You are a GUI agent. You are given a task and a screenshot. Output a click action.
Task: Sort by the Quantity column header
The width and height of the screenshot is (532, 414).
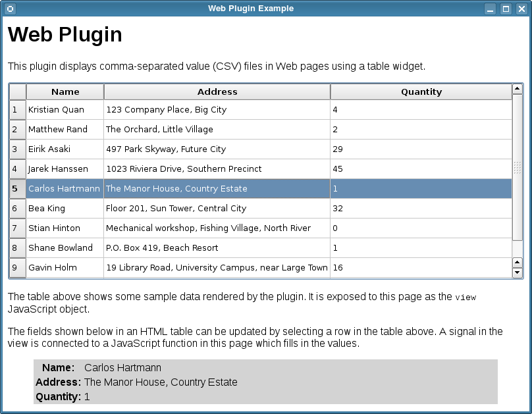coord(421,92)
